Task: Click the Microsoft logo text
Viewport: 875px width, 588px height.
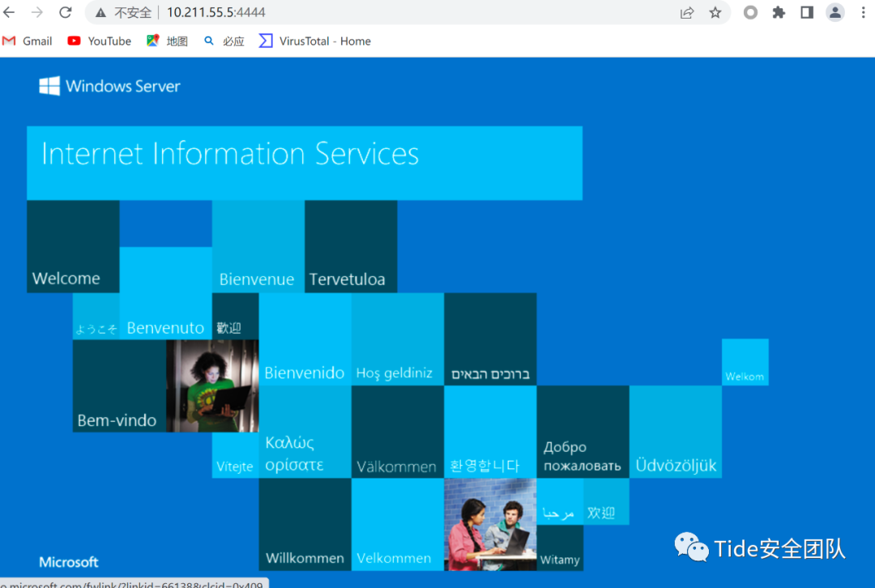Action: [69, 562]
